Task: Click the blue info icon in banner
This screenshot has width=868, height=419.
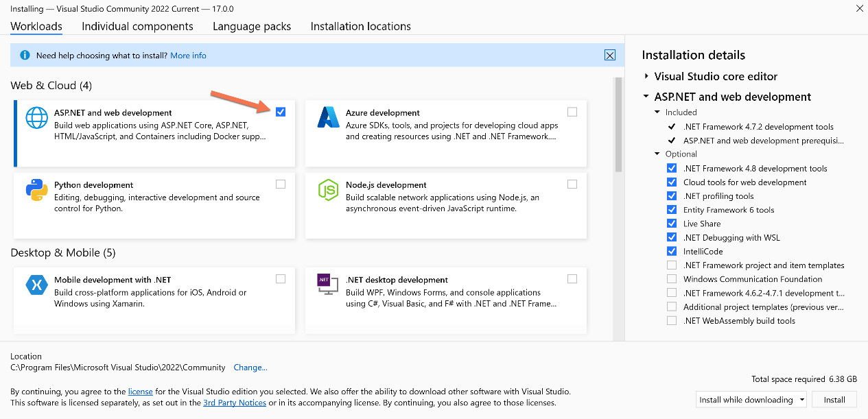Action: coord(25,56)
